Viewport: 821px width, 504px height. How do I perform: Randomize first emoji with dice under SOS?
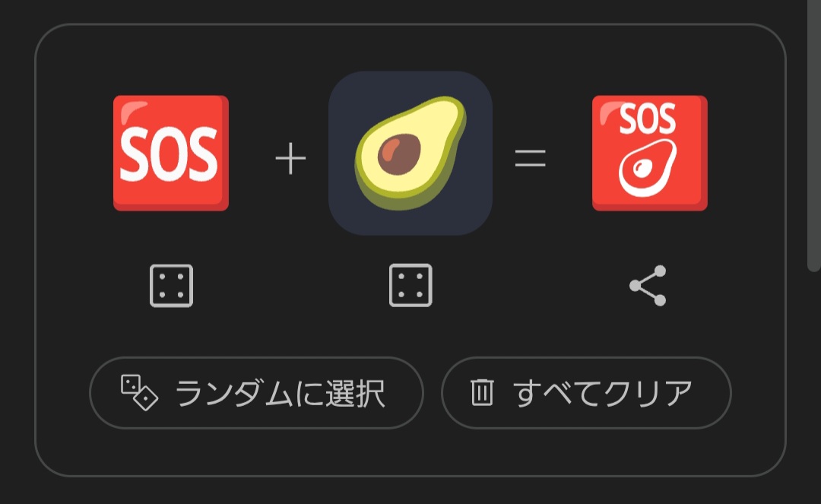coord(171,286)
